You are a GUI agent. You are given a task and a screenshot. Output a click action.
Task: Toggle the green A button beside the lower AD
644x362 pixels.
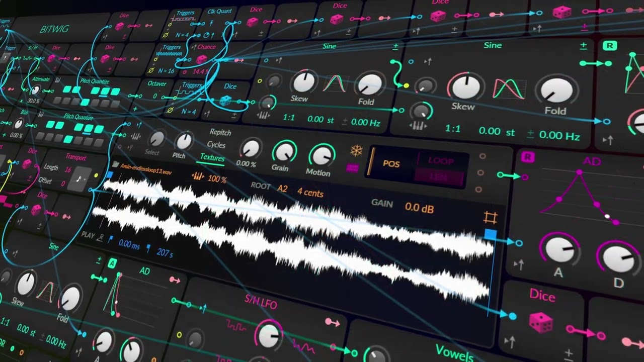click(x=112, y=263)
